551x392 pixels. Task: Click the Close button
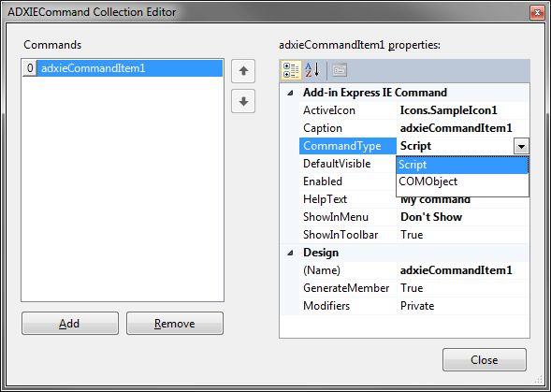pos(485,360)
